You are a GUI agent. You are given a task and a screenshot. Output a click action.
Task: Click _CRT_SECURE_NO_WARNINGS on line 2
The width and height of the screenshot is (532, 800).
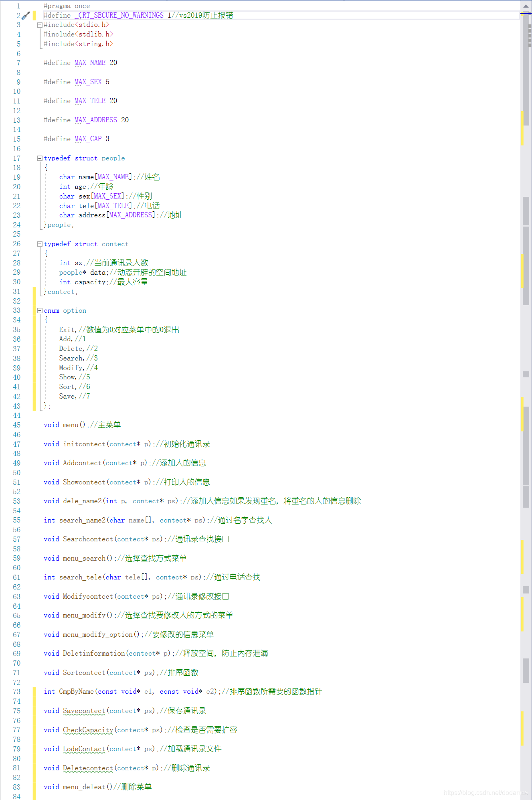click(119, 16)
